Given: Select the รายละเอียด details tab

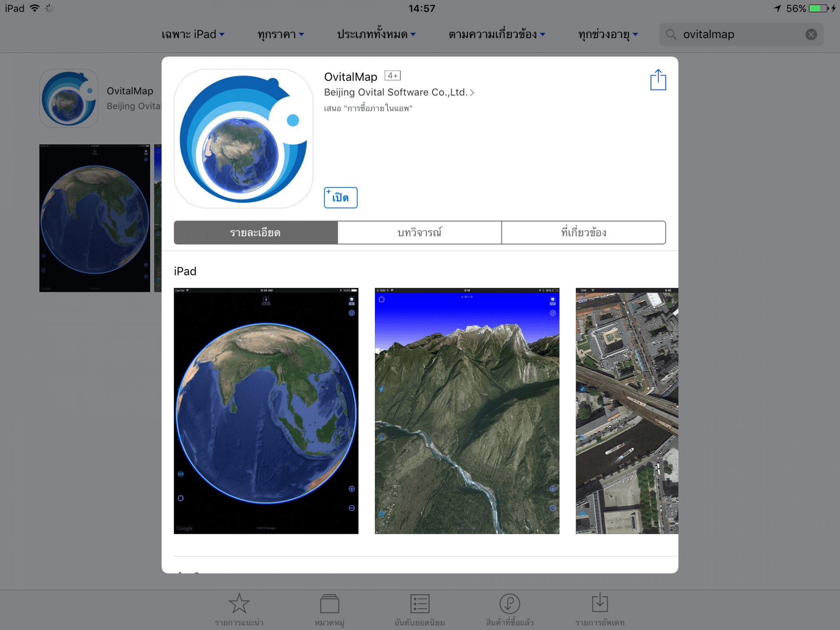Looking at the screenshot, I should click(x=255, y=232).
